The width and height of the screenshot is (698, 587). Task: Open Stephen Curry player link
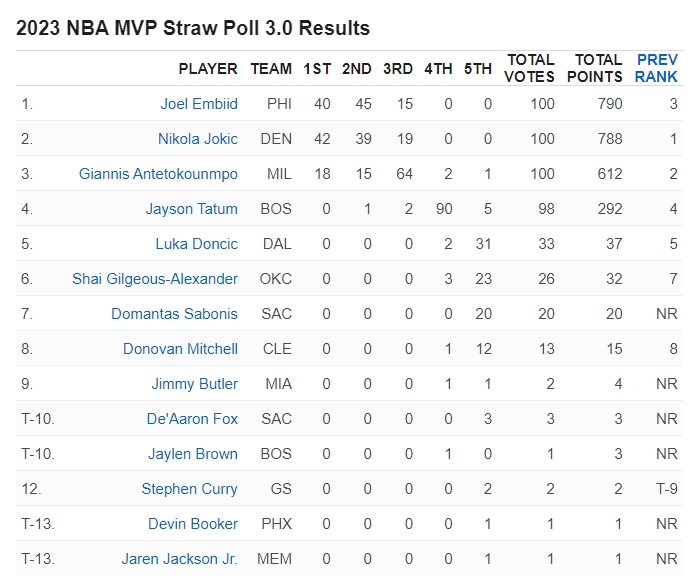[x=190, y=489]
